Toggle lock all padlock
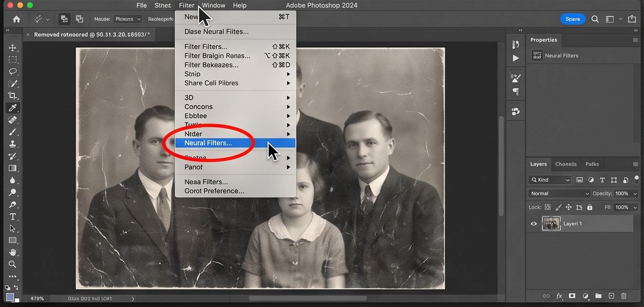Screen dimensions: 644x307 (590, 207)
